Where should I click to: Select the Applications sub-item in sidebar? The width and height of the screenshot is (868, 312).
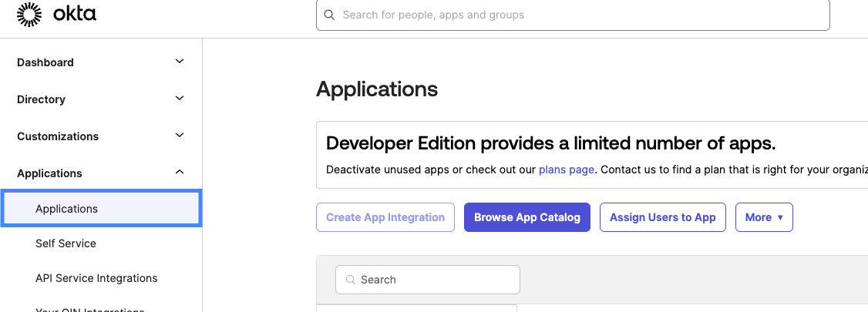tap(101, 209)
